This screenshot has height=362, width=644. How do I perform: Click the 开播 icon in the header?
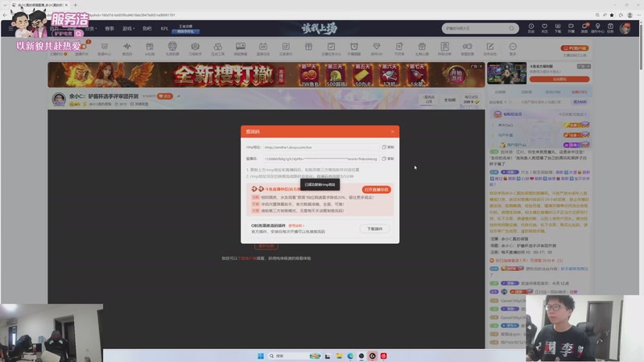571,28
